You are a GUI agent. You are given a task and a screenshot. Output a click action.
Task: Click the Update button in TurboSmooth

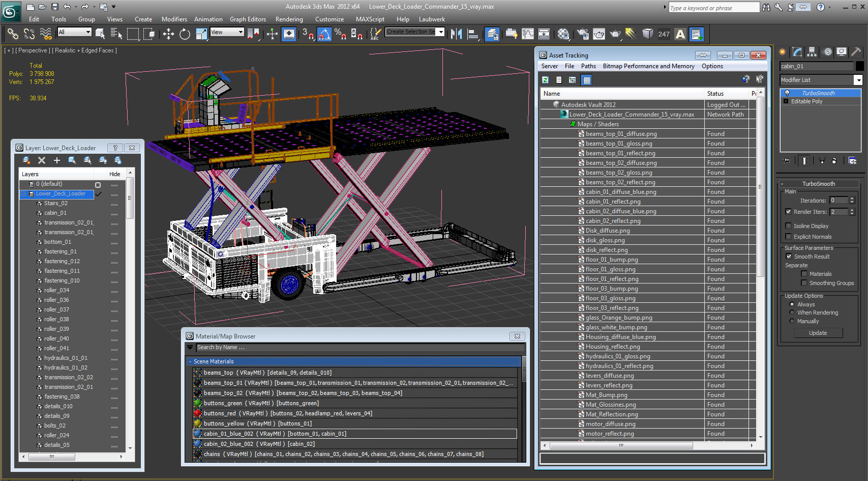point(818,333)
